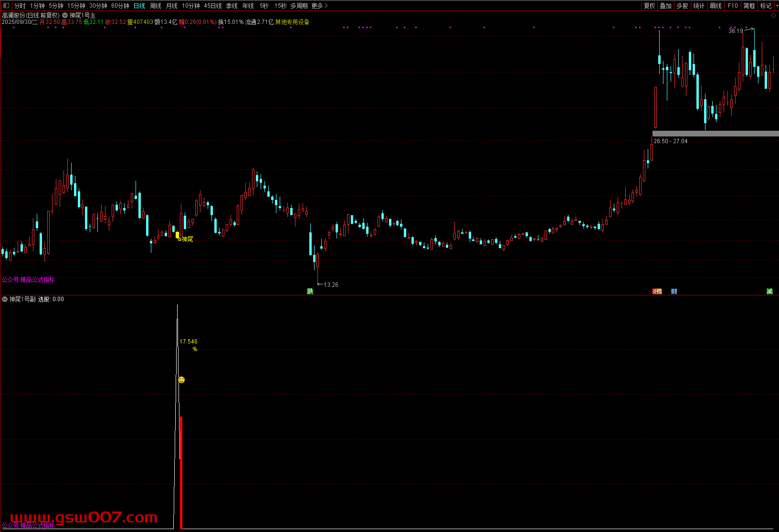Viewport: 779px width, 532px height.
Task: Click the panel layout icon at top-left
Action: (x=6, y=6)
